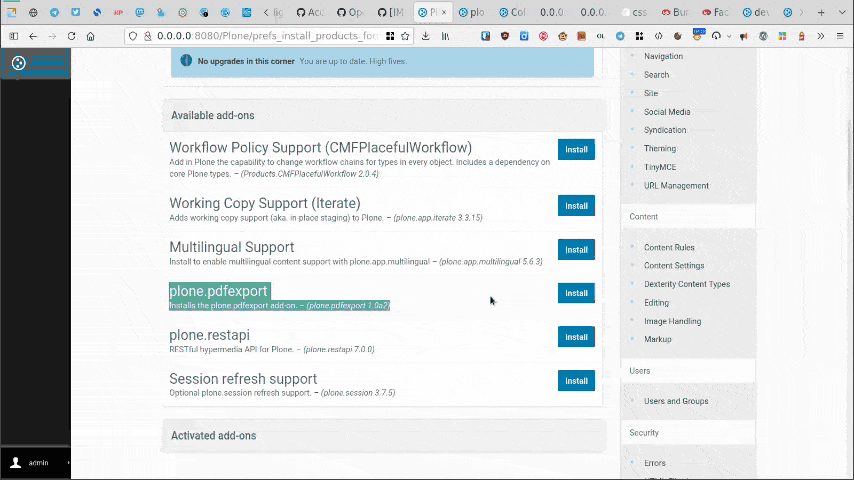Image resolution: width=854 pixels, height=480 pixels.
Task: Open the Social Media settings link
Action: point(667,112)
